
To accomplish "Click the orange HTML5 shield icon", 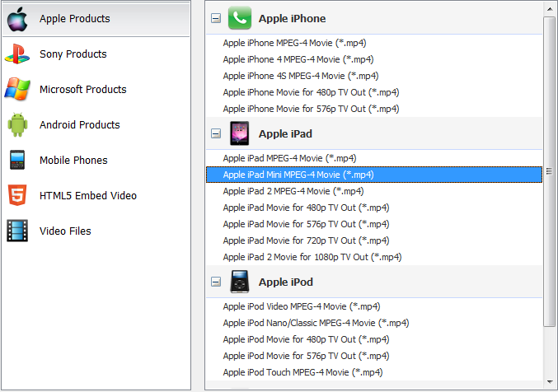I will click(17, 195).
